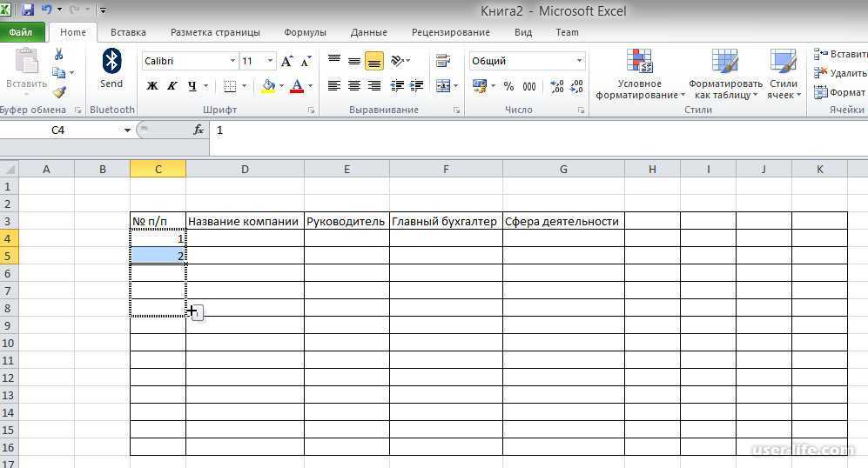Switch to the Формулы tab

point(305,32)
